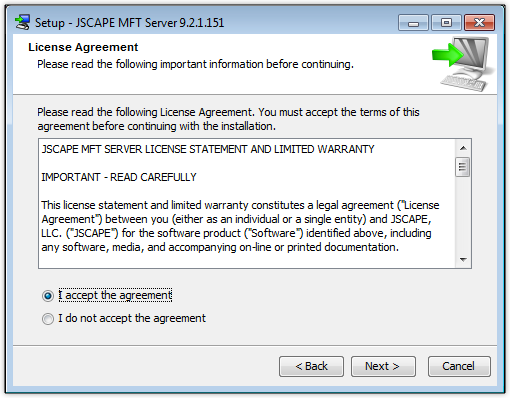Click the "I do not accept the agreement" label
Viewport: 510px width, 398px height.
coord(132,318)
